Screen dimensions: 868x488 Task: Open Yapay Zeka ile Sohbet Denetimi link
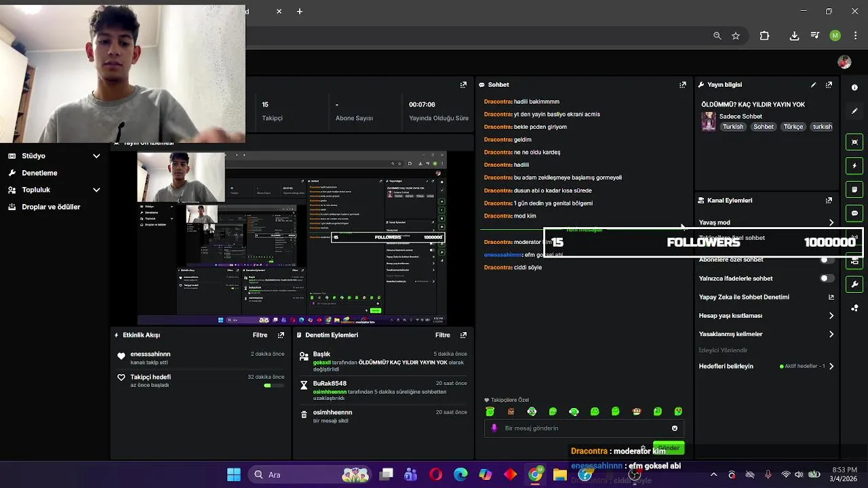coord(766,297)
